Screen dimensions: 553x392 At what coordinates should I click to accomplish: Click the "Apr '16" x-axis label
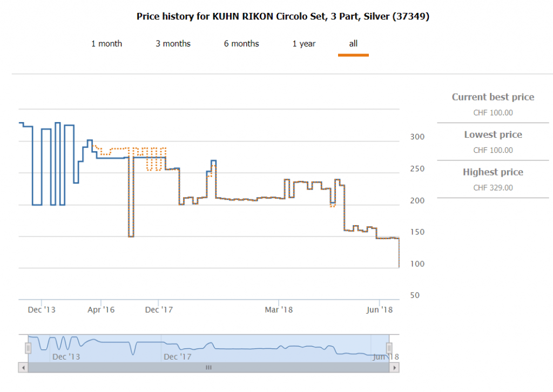click(x=100, y=310)
